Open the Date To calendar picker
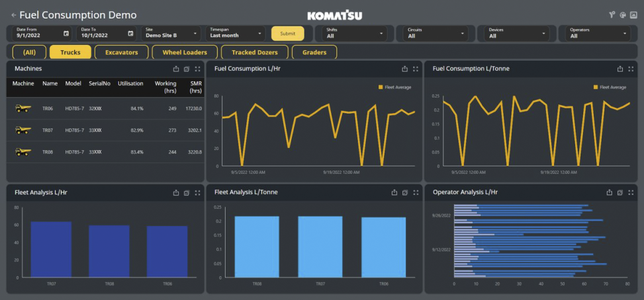Screen dimensions: 644x300 [130, 33]
